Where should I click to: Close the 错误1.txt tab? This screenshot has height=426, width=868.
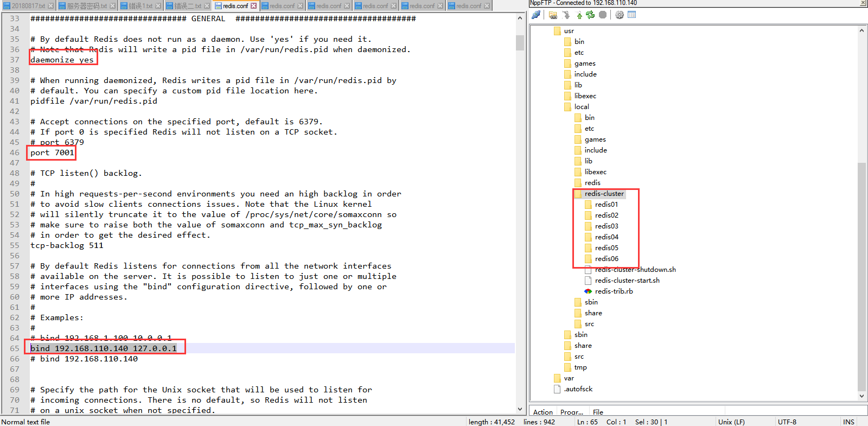158,6
